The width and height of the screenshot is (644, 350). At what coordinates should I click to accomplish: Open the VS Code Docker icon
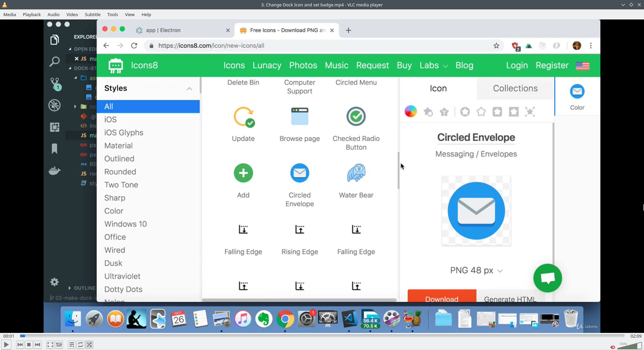coord(54,170)
